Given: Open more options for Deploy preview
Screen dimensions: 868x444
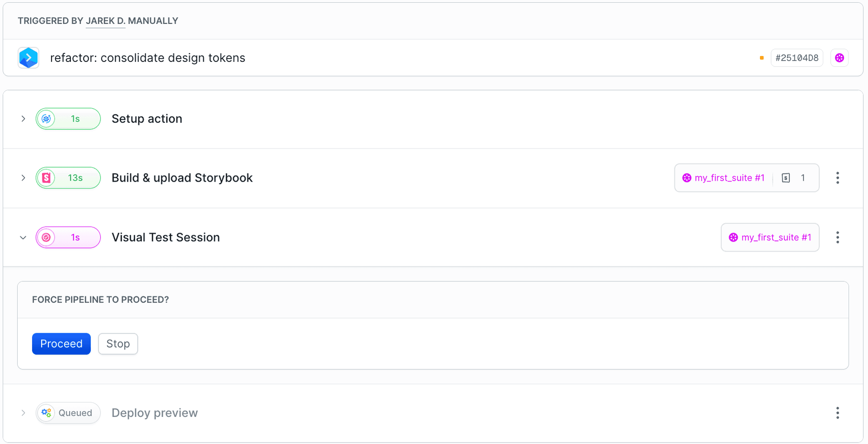Looking at the screenshot, I should tap(838, 413).
